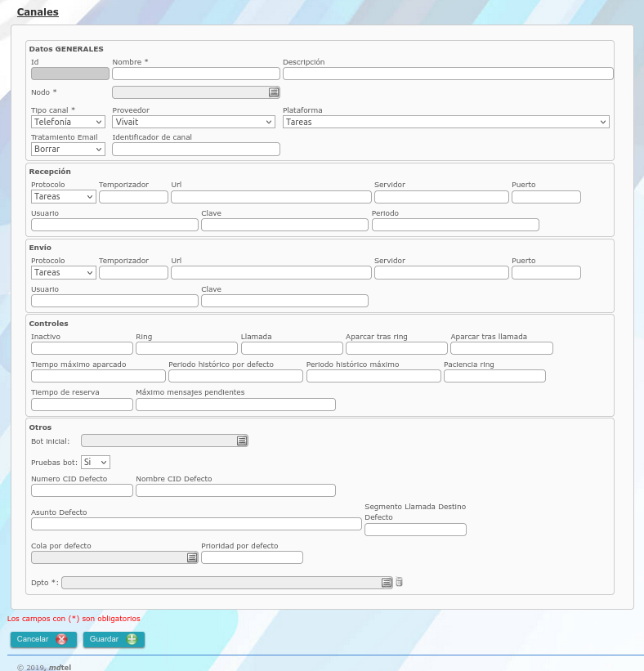Focus the Identificador de canal field
The image size is (644, 671).
point(196,149)
